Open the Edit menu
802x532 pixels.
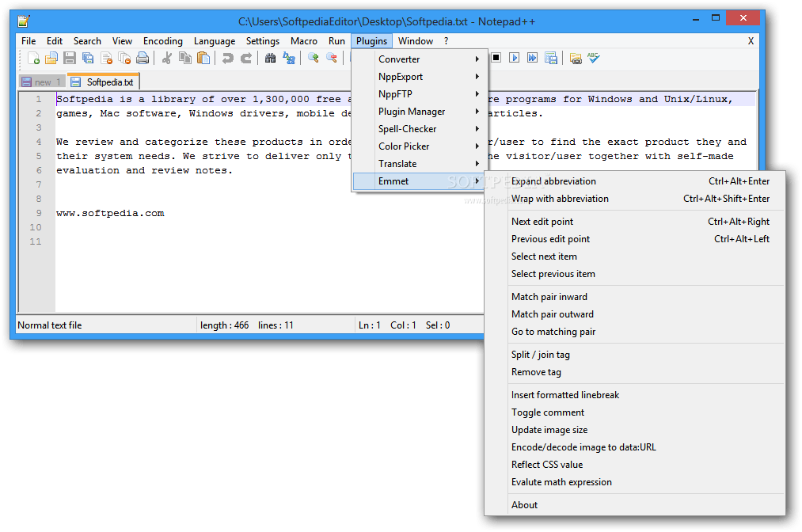(x=54, y=41)
